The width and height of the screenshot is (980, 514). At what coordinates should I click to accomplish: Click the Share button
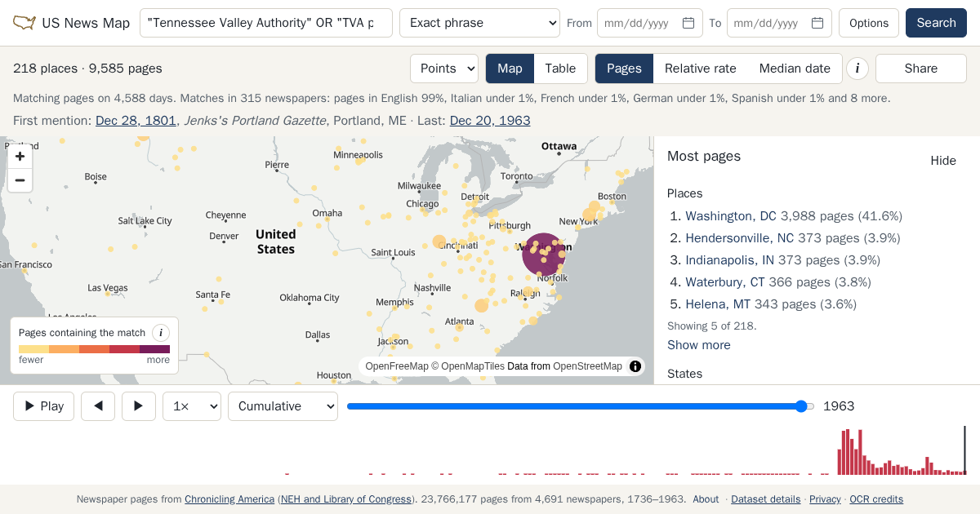point(921,69)
